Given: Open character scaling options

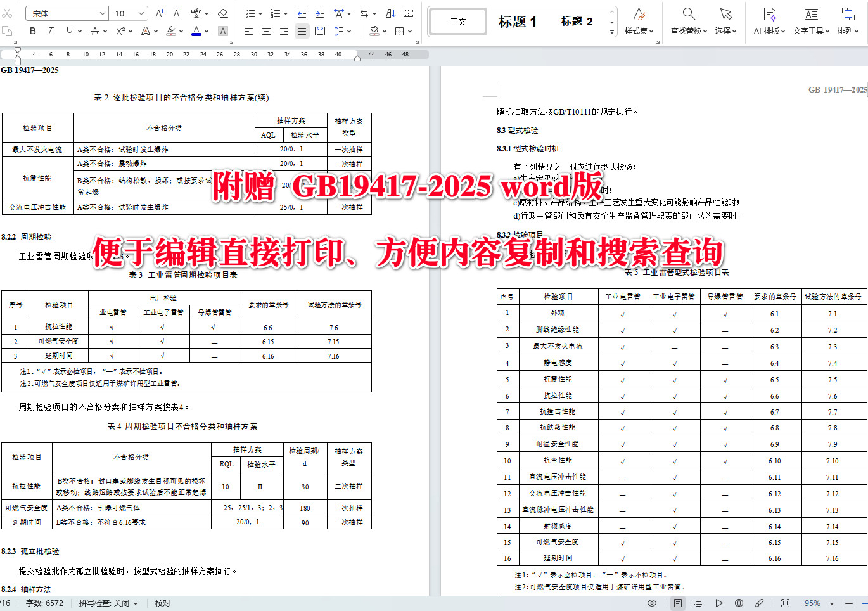Looking at the screenshot, I should [x=338, y=13].
